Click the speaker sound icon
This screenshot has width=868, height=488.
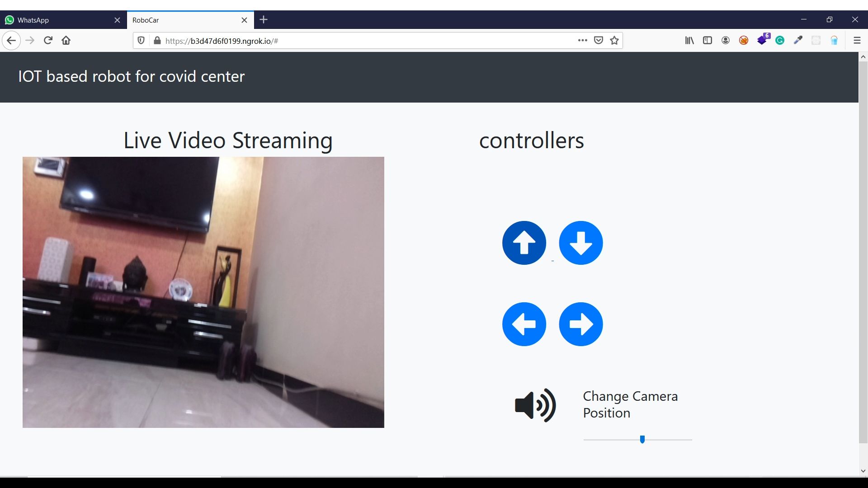click(535, 405)
